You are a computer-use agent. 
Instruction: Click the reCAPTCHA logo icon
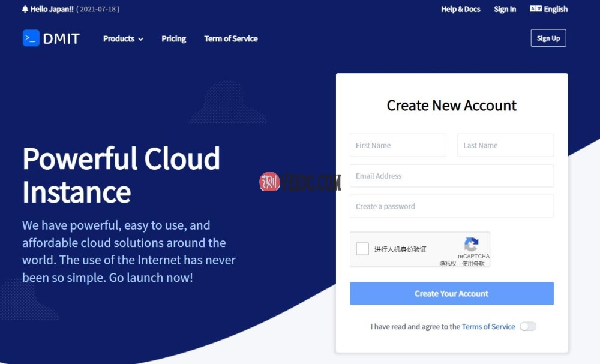point(472,244)
